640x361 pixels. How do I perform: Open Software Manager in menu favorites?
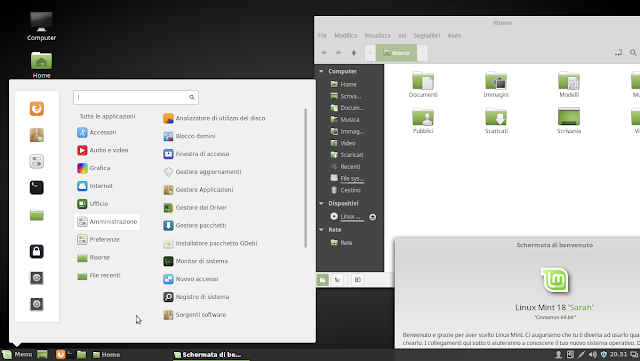[37, 135]
